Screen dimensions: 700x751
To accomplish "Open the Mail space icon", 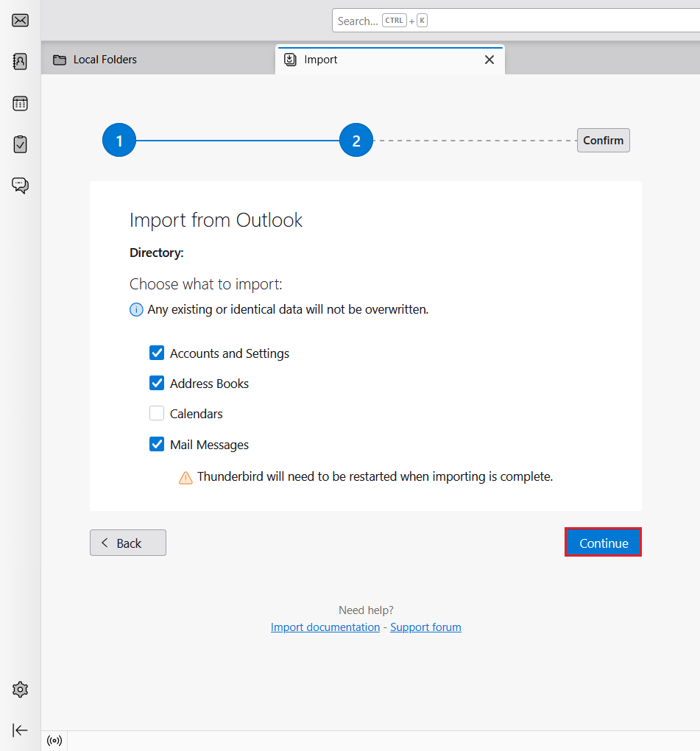I will 20,21.
